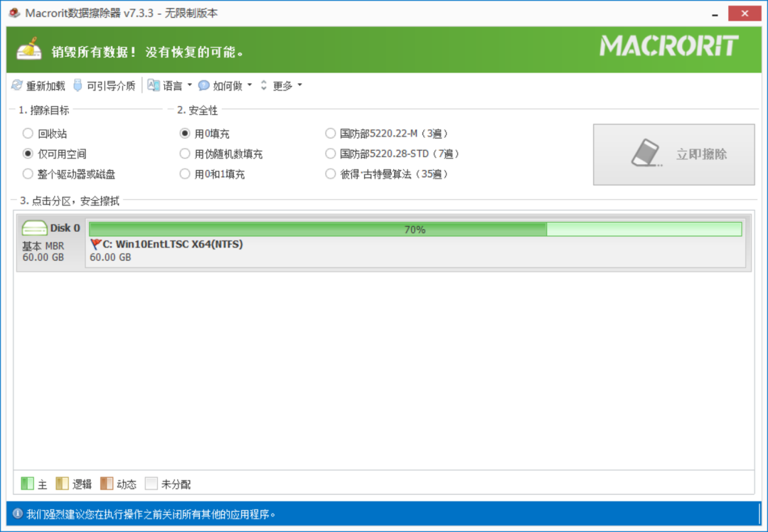Screen dimensions: 768x532
Task: Click the section heading 1. 擦除目标
Action: pos(44,110)
